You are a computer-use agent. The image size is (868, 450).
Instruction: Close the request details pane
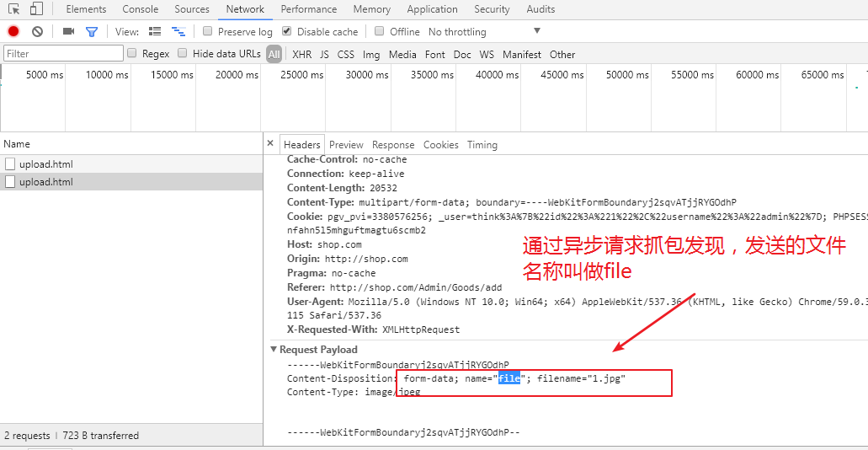270,144
